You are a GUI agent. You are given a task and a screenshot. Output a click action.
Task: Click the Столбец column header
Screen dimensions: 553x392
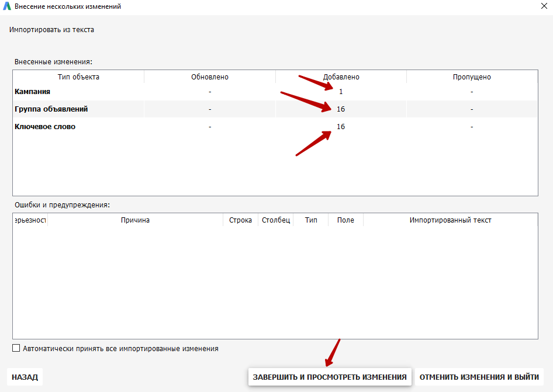coord(276,220)
